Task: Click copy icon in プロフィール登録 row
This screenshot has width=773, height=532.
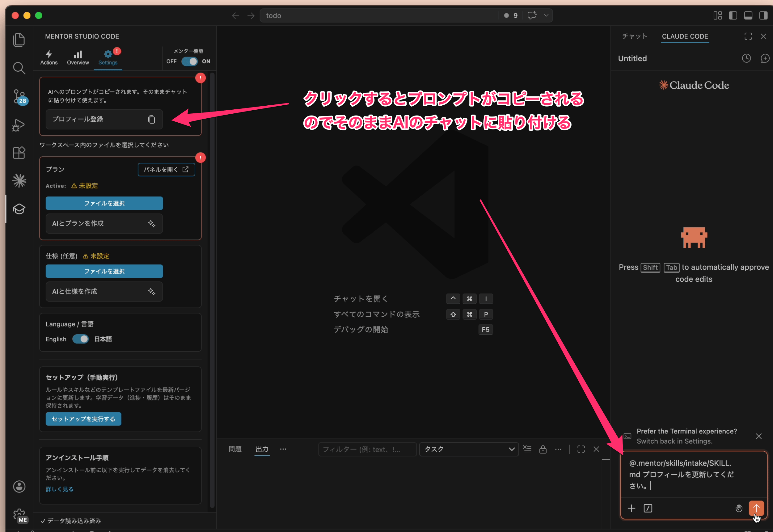Action: click(x=151, y=119)
